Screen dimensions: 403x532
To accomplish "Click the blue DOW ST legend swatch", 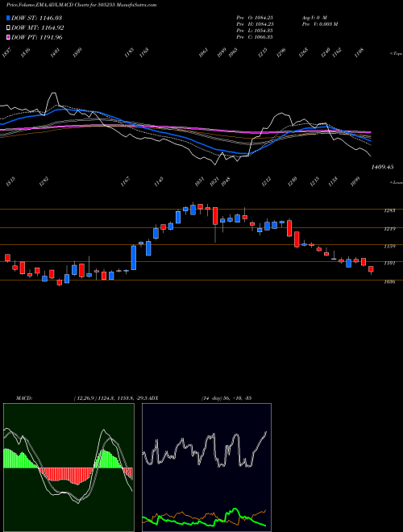I will point(8,18).
